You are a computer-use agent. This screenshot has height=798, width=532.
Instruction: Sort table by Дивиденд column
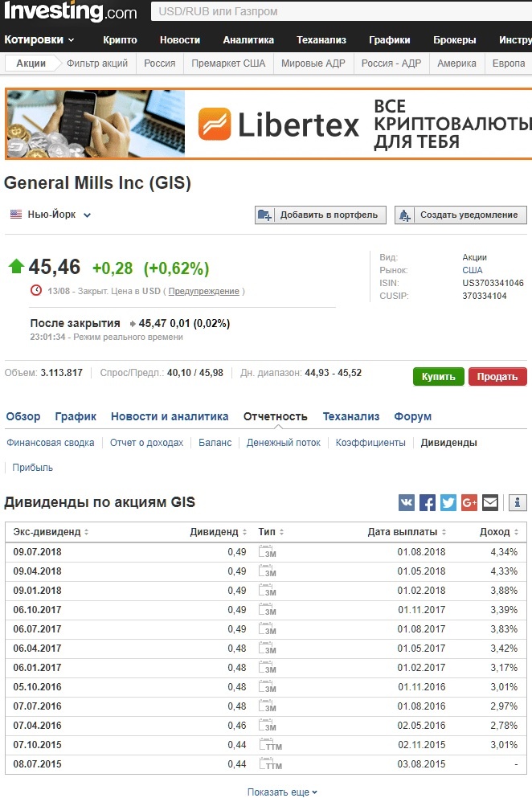tap(219, 532)
